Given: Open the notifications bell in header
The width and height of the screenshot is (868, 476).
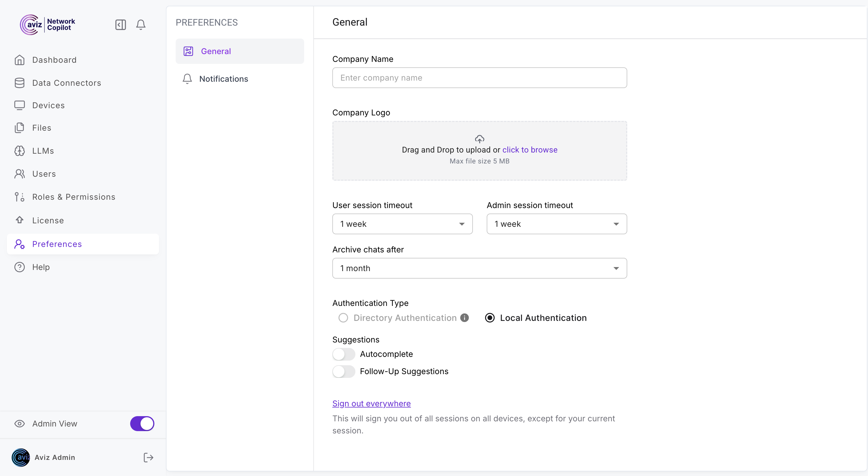Looking at the screenshot, I should click(x=141, y=24).
